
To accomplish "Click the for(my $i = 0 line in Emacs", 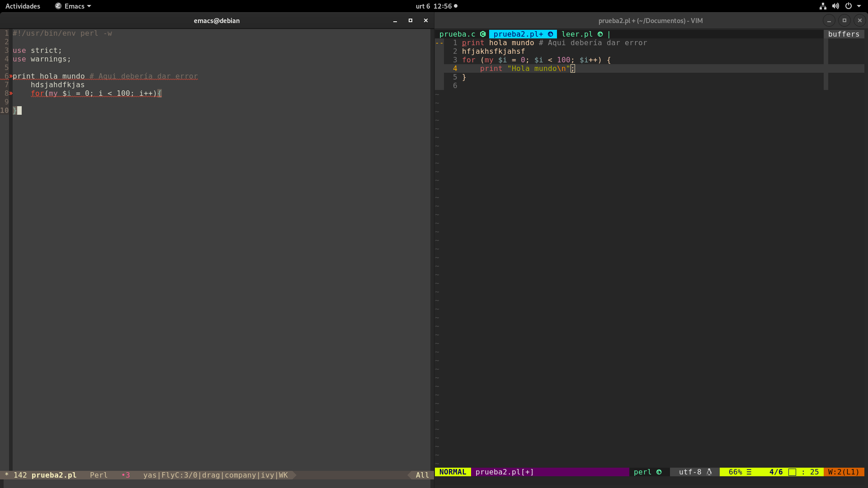I will click(96, 93).
